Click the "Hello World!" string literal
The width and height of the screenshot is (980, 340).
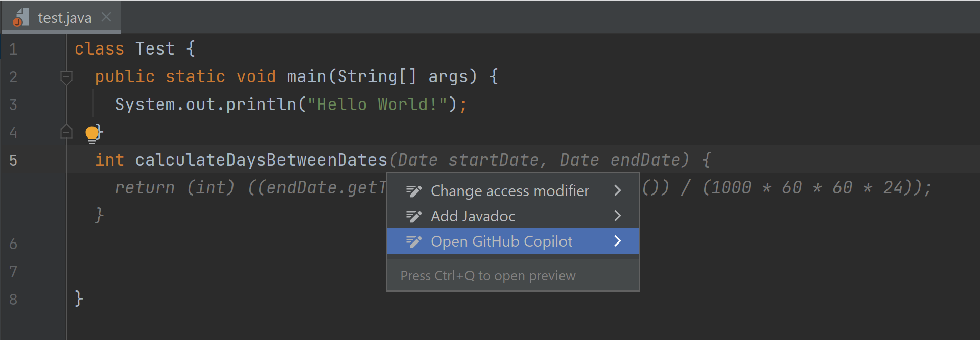pyautogui.click(x=377, y=104)
